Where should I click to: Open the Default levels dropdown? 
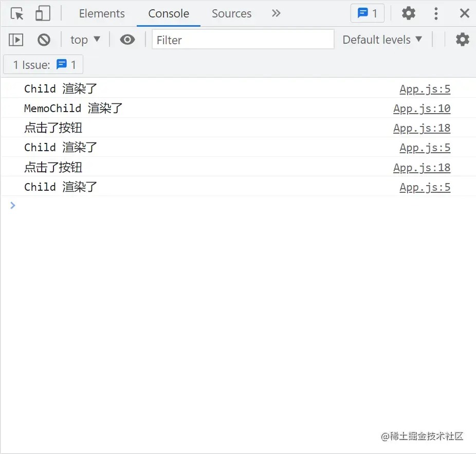382,40
